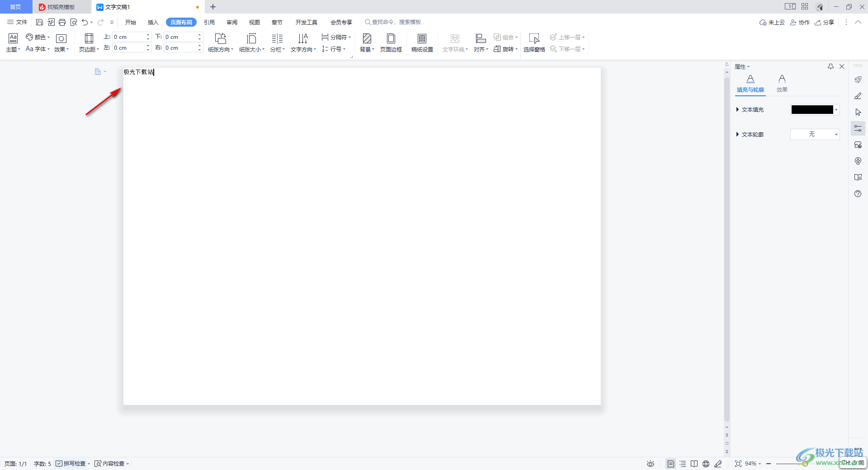Open the Line Numbers (行号) dropdown
Screen dimensions: 868x470
(334, 49)
